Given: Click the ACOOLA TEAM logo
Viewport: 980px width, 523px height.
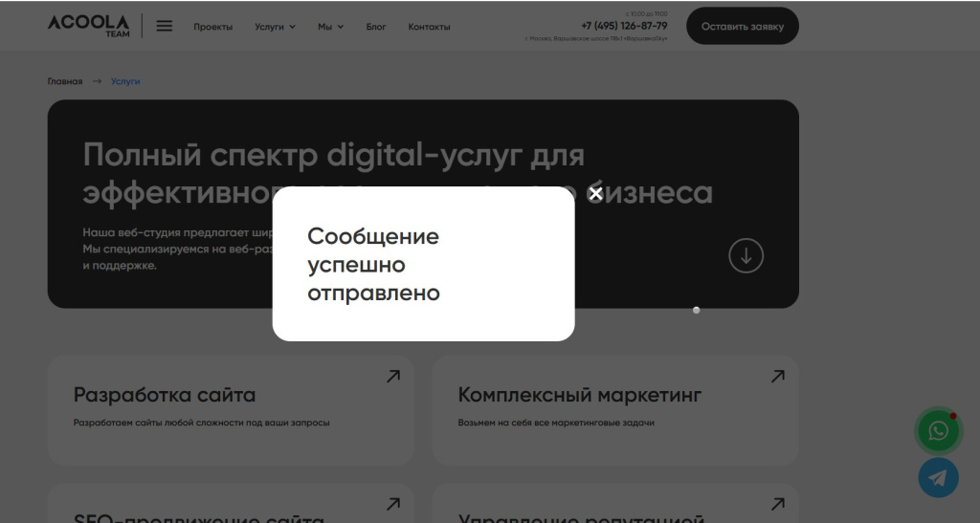Looking at the screenshot, I should (x=89, y=26).
